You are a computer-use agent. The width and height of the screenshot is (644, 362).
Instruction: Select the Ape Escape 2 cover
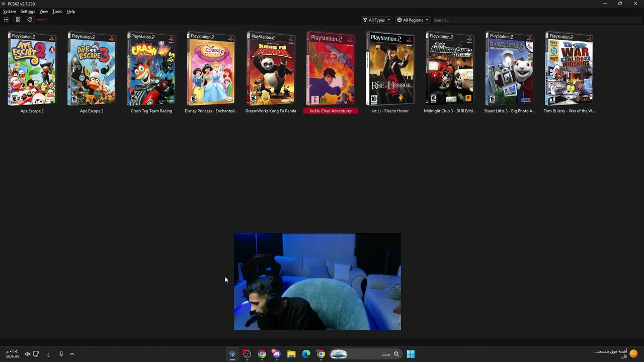click(x=32, y=69)
